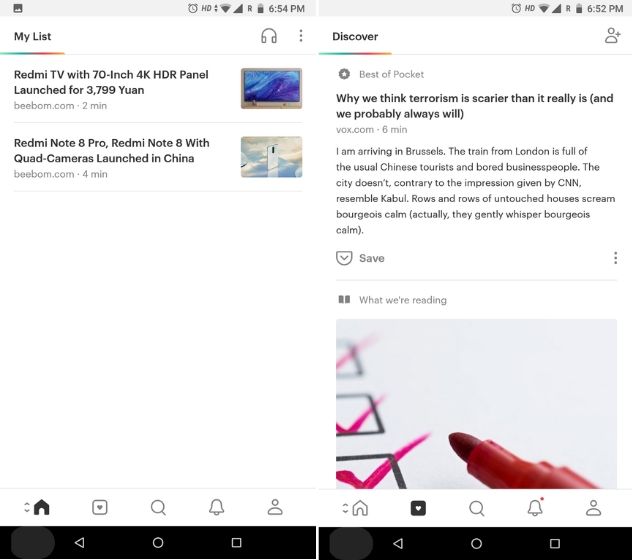Viewport: 632px width, 560px height.
Task: Tap the vox.com · 6 min source line
Action: click(x=372, y=129)
